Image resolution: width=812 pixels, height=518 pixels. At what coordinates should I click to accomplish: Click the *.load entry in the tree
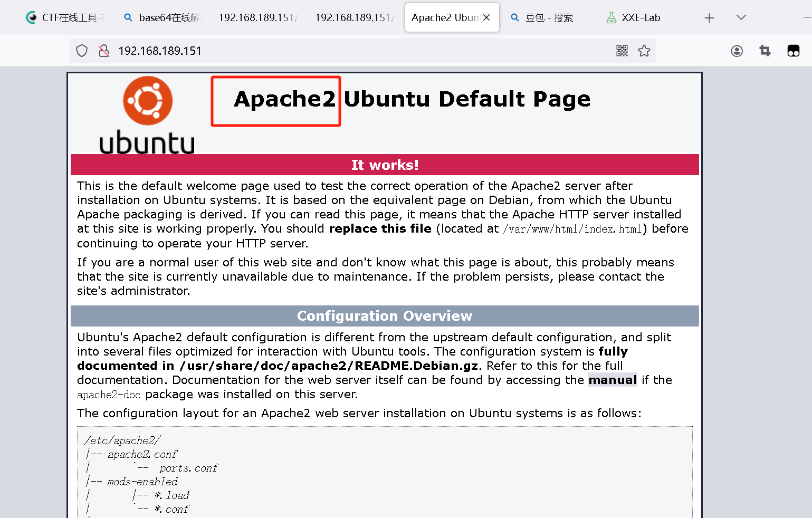click(171, 495)
